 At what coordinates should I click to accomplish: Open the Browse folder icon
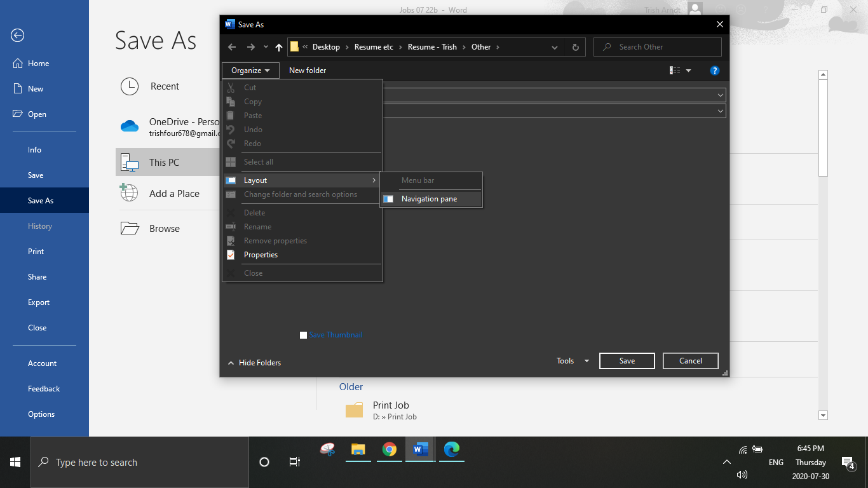(129, 228)
